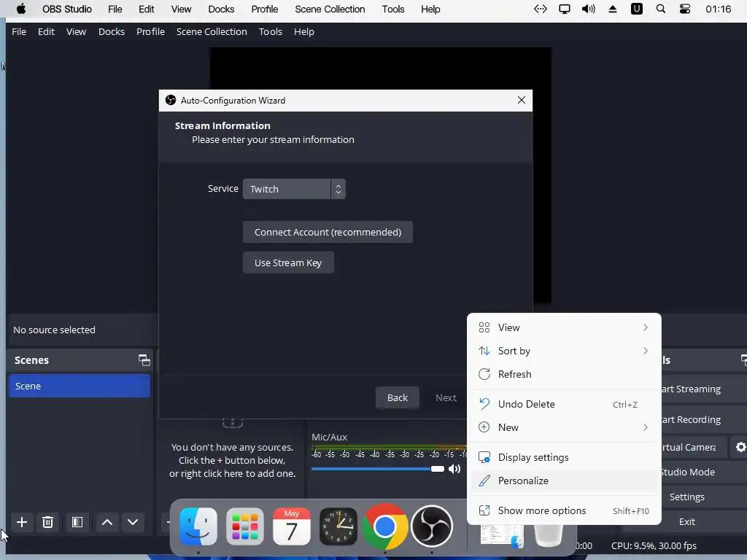Open Control Center in menu bar
Viewport: 747px width, 560px height.
point(684,9)
